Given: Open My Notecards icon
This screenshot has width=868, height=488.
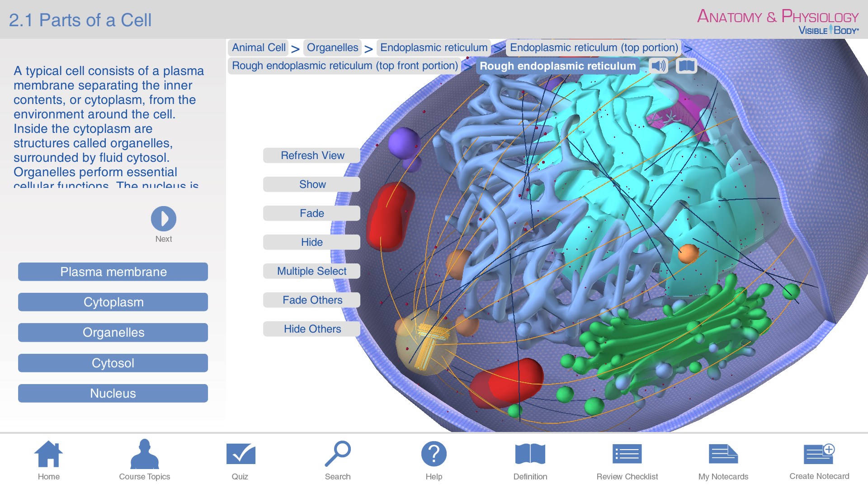Looking at the screenshot, I should 723,454.
